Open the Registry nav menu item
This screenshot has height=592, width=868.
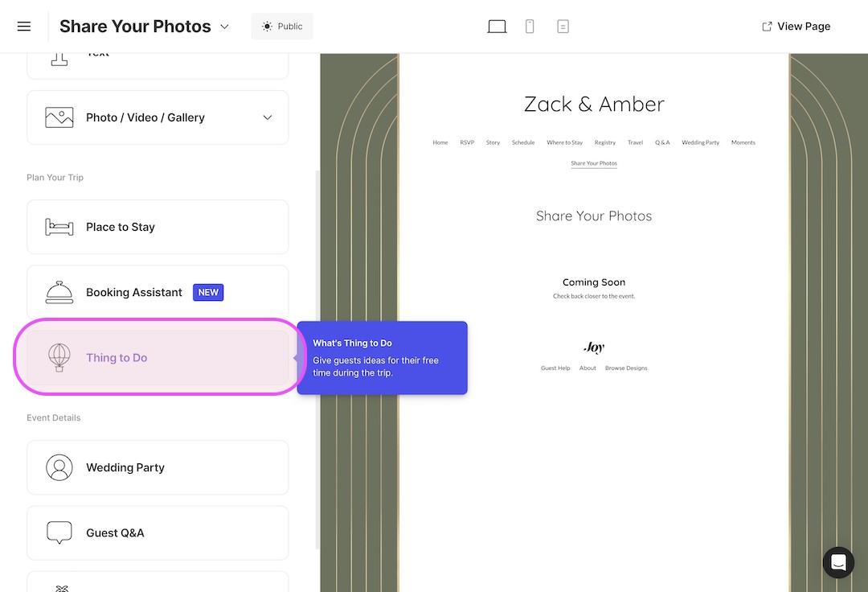(604, 142)
